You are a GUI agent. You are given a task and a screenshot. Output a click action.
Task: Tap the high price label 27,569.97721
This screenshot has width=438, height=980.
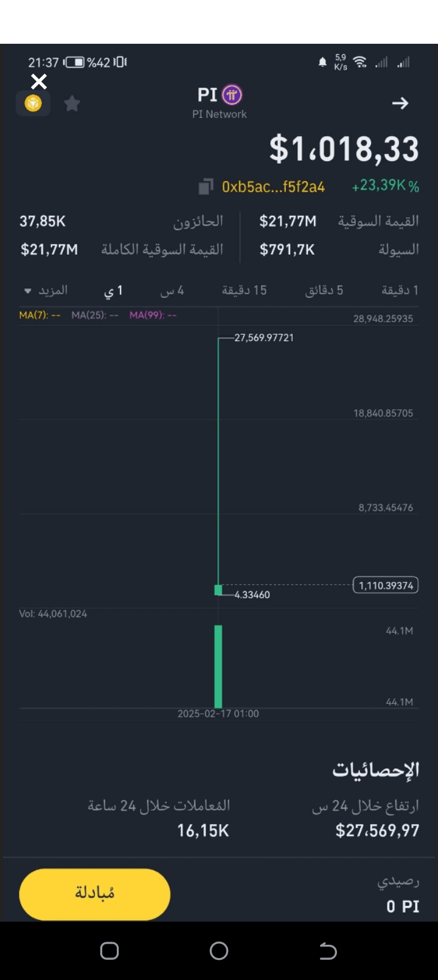pyautogui.click(x=264, y=337)
